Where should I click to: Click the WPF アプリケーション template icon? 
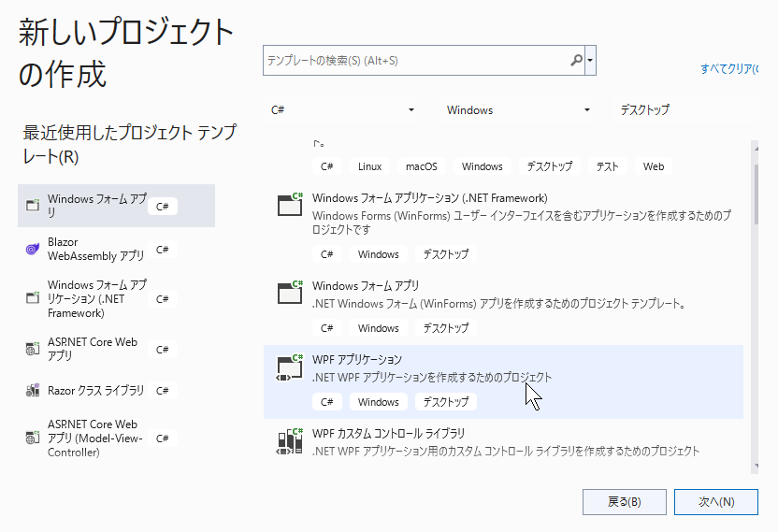290,367
